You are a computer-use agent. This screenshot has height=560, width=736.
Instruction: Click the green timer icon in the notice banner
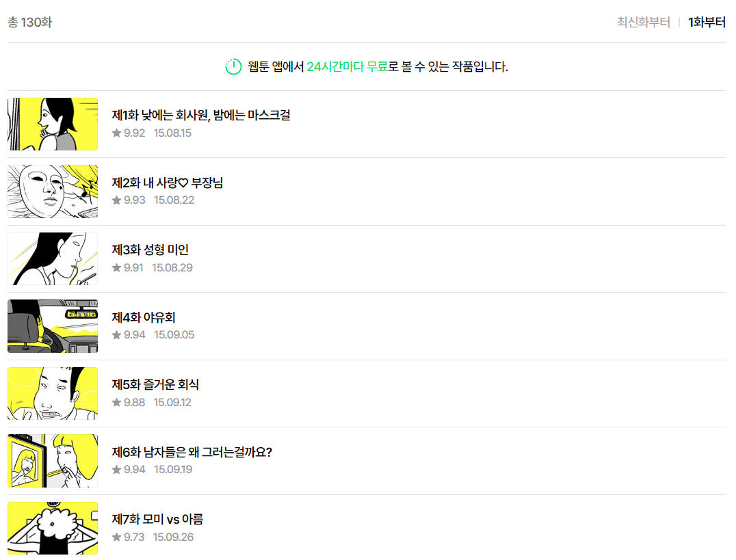tap(231, 67)
